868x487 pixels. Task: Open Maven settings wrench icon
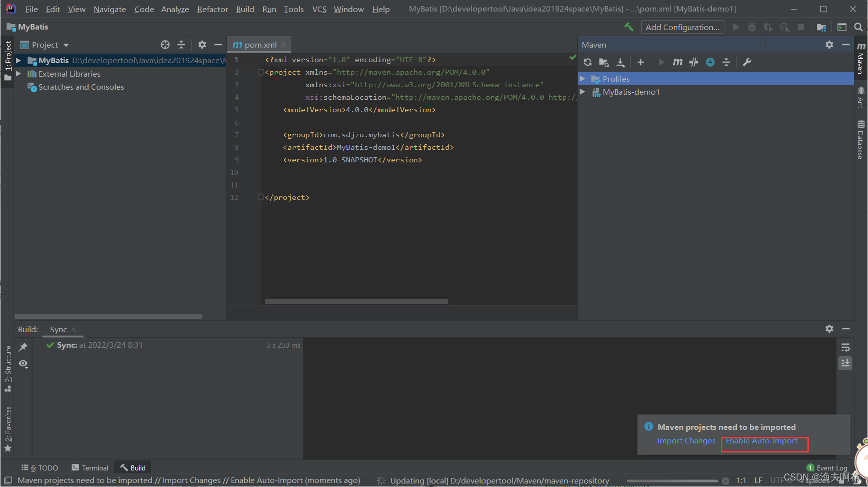[747, 62]
